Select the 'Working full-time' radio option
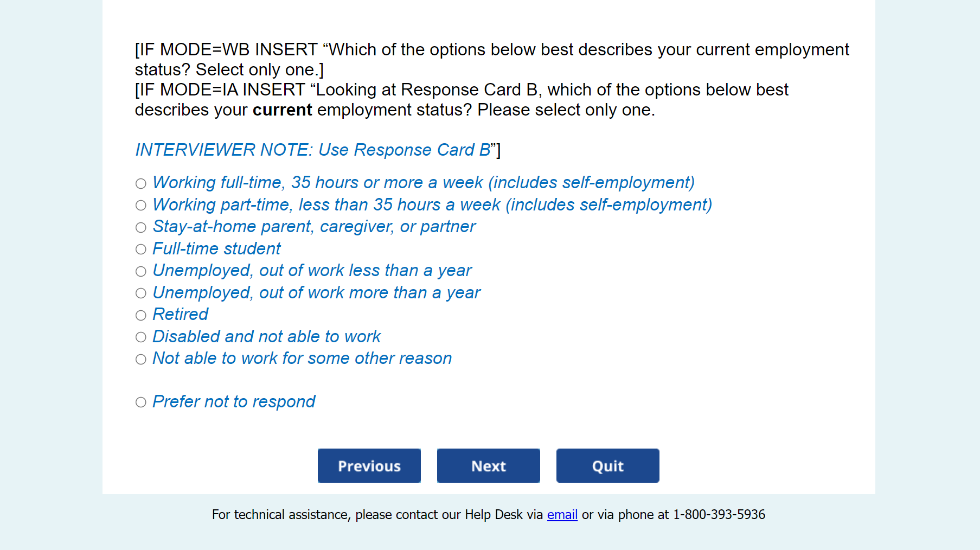This screenshot has width=980, height=550. (x=141, y=184)
